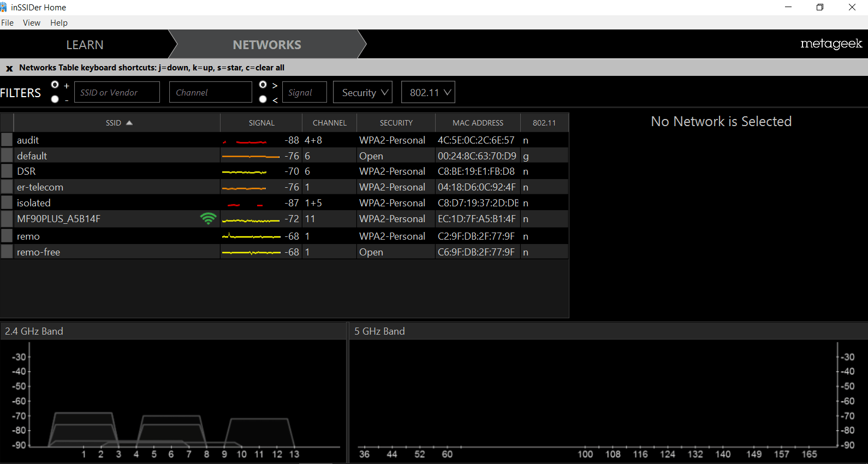Click the remo signal graph sparkline

tap(251, 237)
